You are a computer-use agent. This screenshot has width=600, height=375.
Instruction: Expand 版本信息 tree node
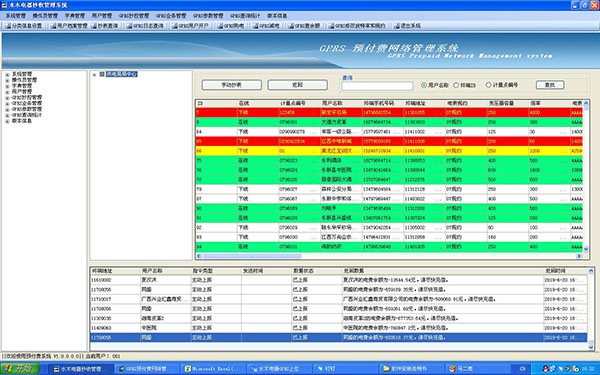point(7,121)
